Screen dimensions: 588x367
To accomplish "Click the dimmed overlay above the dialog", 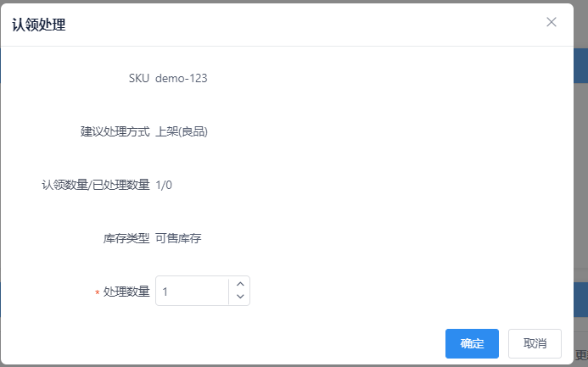I will 294,2.
